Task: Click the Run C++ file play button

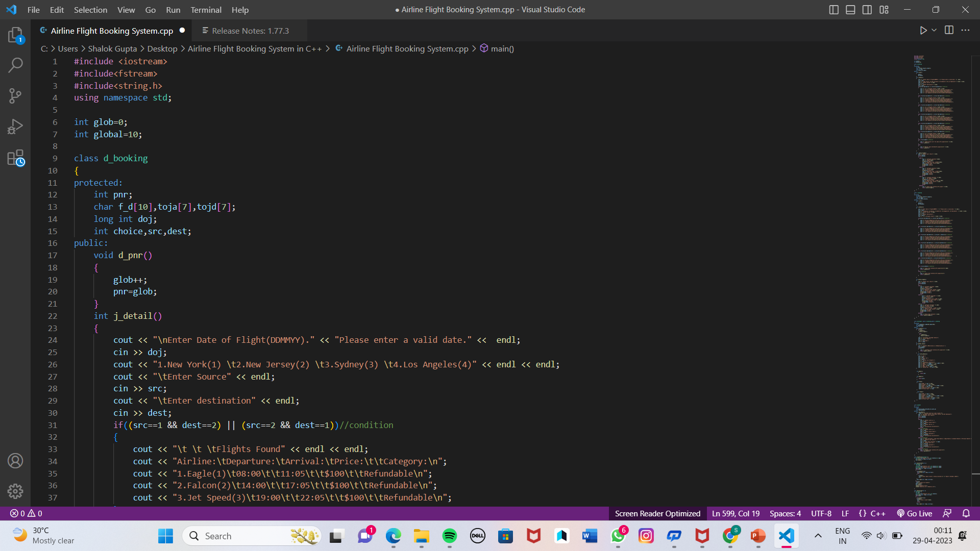Action: [x=923, y=31]
